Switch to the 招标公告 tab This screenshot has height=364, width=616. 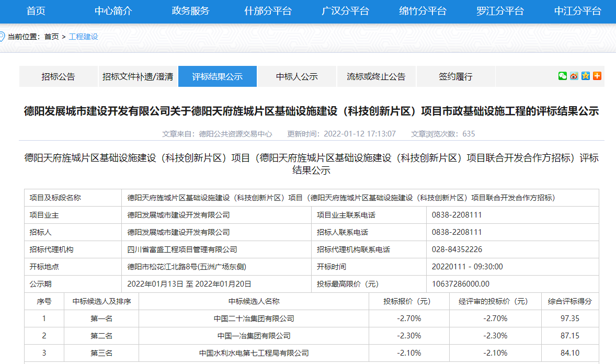pos(59,76)
